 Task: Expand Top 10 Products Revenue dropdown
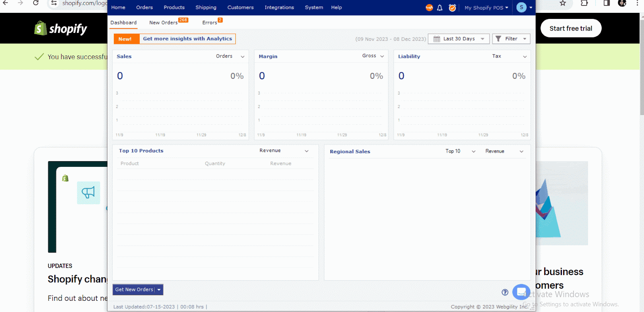(x=307, y=151)
